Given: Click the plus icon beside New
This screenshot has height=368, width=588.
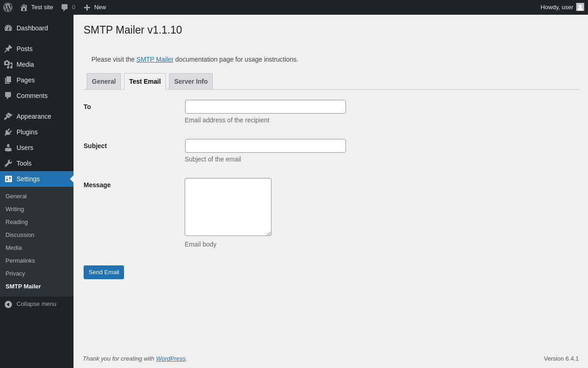Looking at the screenshot, I should click(x=87, y=7).
